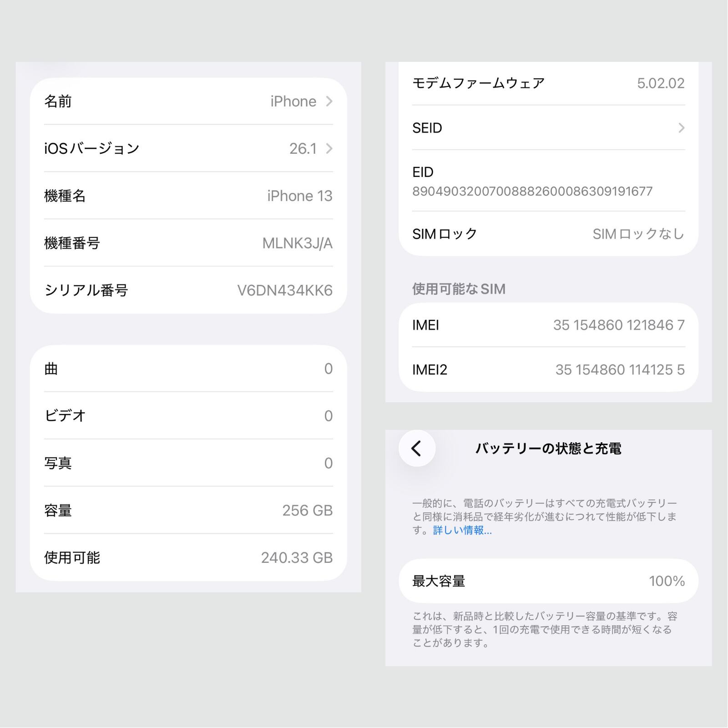Tap the モデムファームウェア label
This screenshot has height=728, width=728.
[x=478, y=83]
